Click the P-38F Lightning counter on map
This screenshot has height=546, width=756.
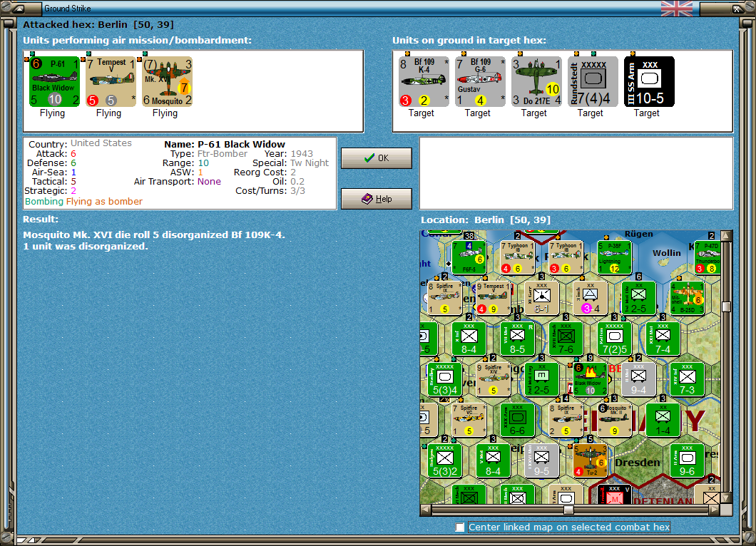tap(615, 257)
